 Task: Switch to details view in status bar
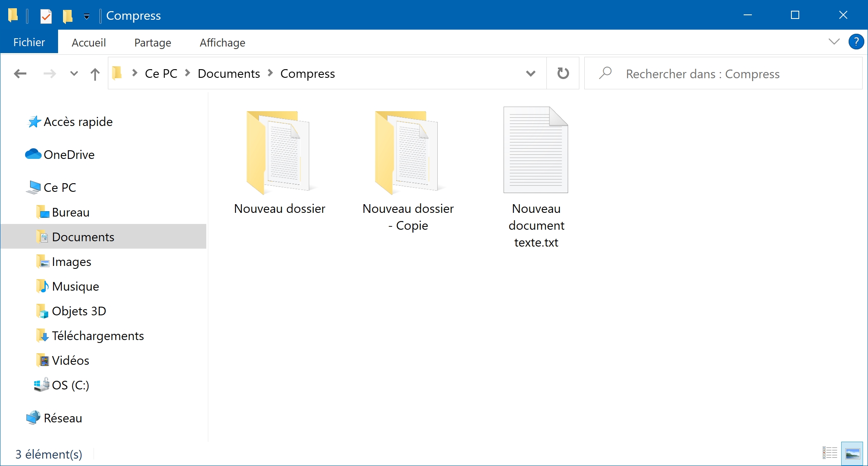point(830,453)
